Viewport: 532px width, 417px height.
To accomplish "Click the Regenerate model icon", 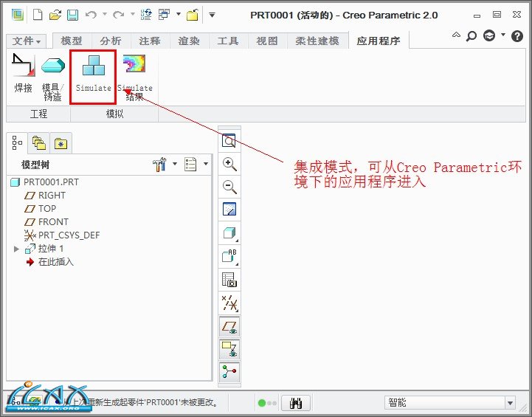I will (146, 15).
